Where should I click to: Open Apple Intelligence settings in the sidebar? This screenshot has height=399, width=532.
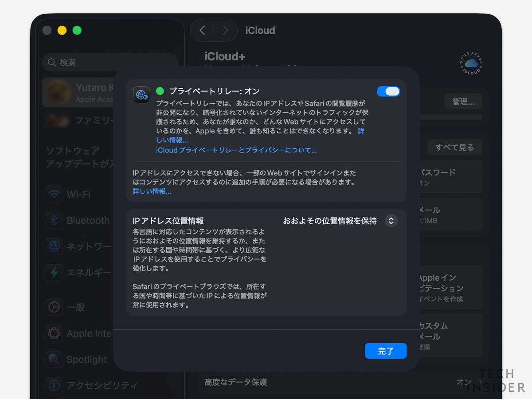pyautogui.click(x=78, y=333)
